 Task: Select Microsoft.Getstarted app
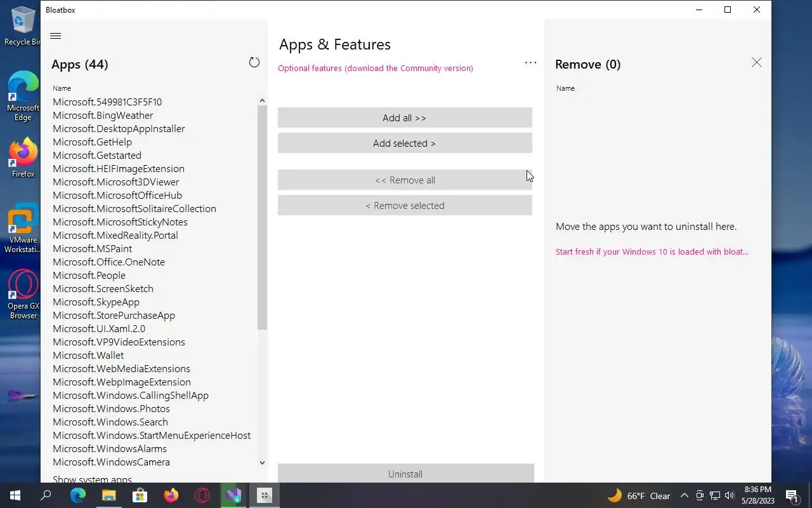[x=97, y=155]
